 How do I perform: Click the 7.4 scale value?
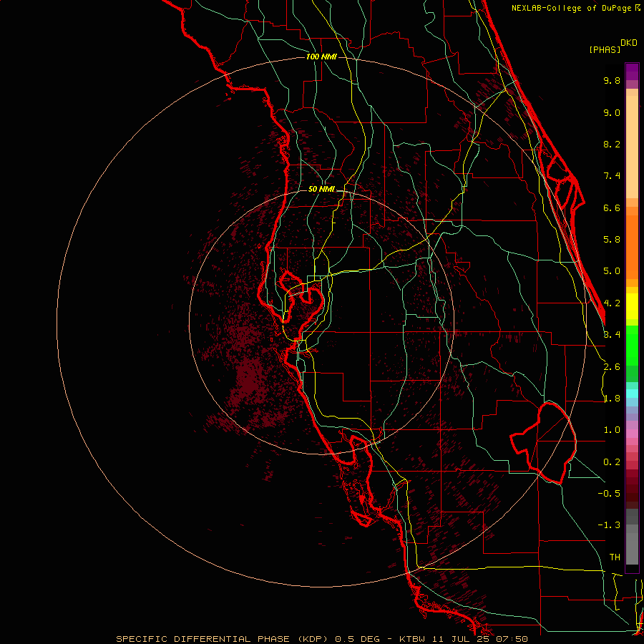pos(612,176)
